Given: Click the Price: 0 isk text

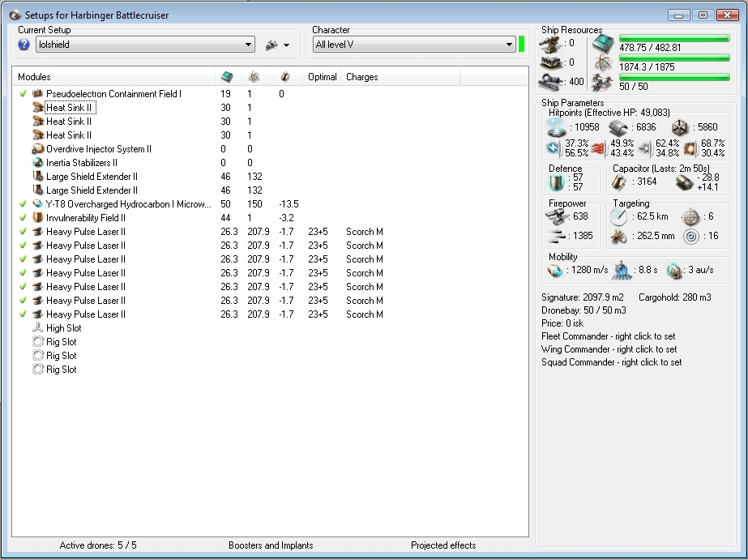Looking at the screenshot, I should point(562,323).
